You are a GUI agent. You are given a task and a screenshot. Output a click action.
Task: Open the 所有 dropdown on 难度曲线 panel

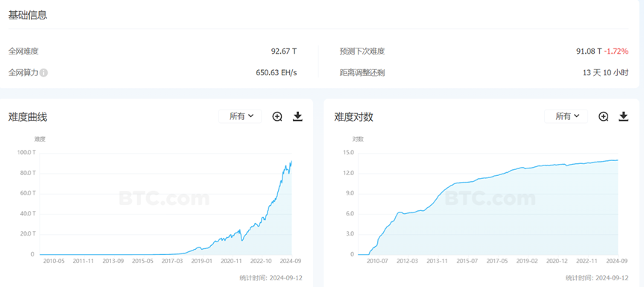tap(240, 116)
